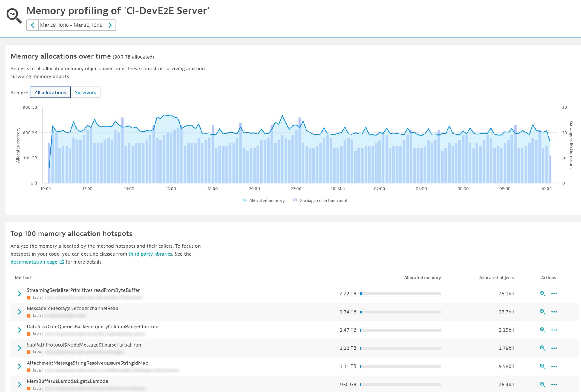This screenshot has height=392, width=581.
Task: Click the orange Java icon under StreamingSerializerPrimitives
Action: (29, 298)
